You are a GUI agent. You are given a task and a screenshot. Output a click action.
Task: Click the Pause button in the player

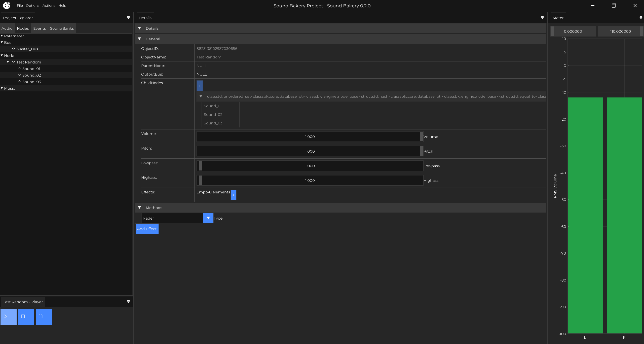coord(44,317)
